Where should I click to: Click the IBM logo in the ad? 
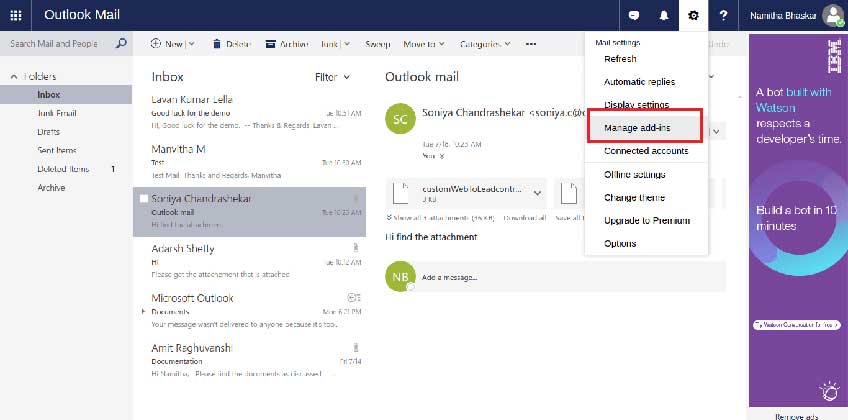[x=834, y=56]
